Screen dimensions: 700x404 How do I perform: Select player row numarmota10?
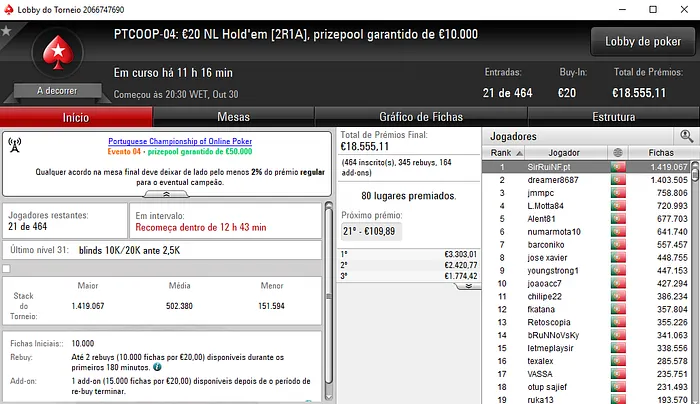coord(587,232)
